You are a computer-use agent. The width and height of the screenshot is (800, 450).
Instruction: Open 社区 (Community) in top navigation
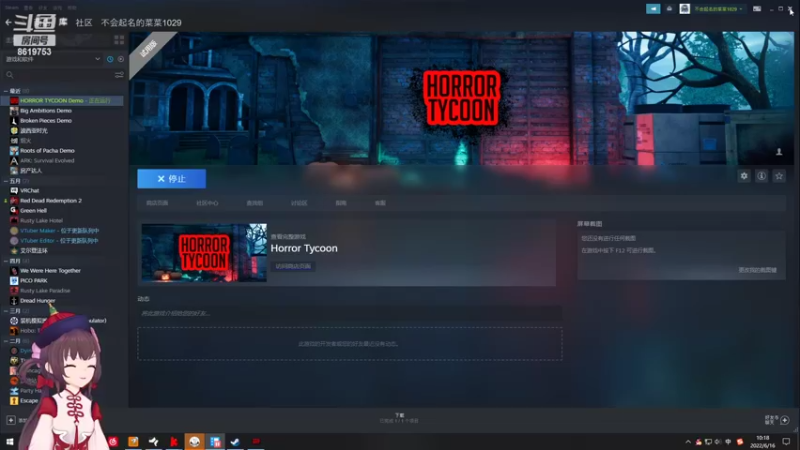tap(84, 22)
